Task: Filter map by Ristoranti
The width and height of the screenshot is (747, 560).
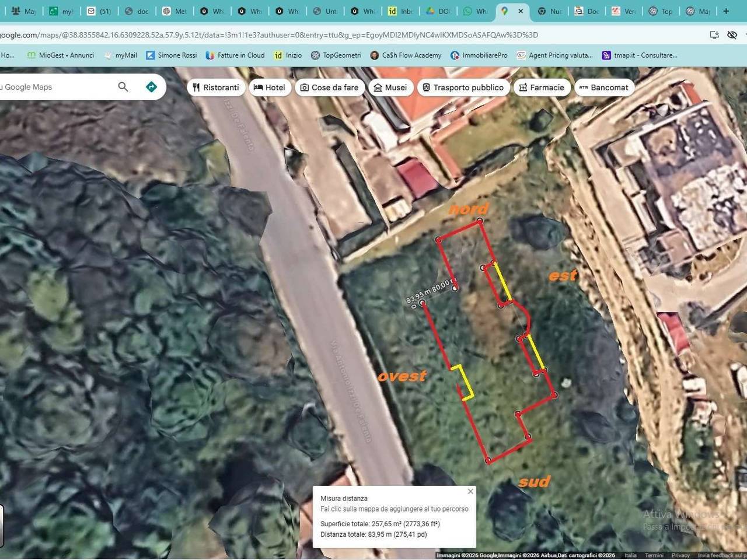Action: [215, 87]
